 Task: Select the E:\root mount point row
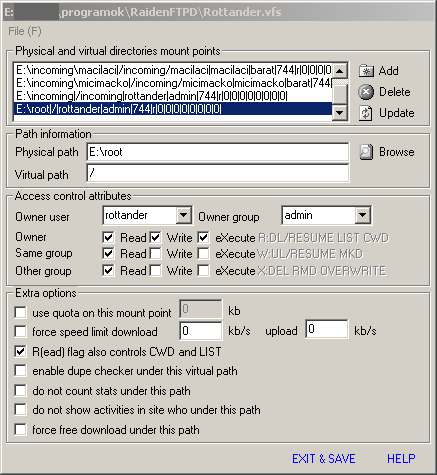click(173, 109)
